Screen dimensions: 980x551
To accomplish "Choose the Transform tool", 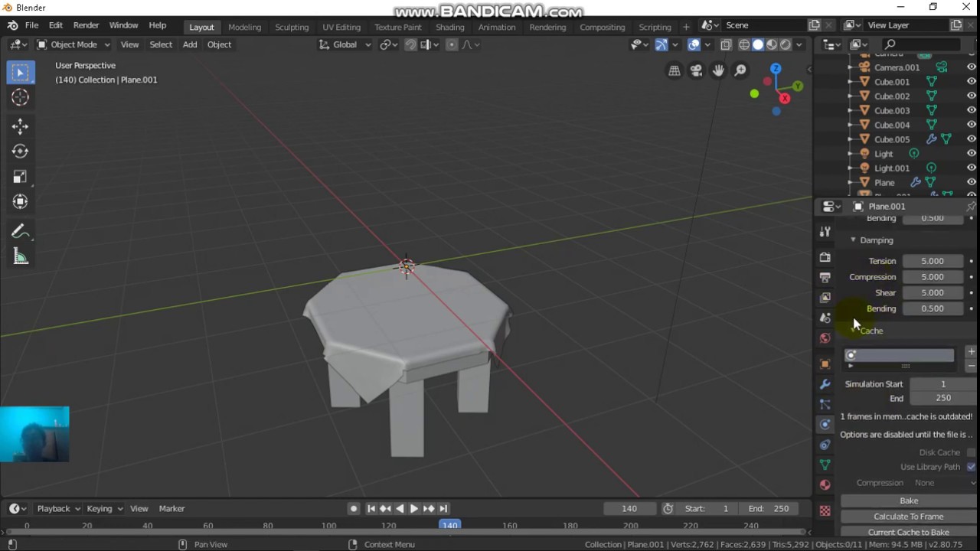I will tap(20, 202).
